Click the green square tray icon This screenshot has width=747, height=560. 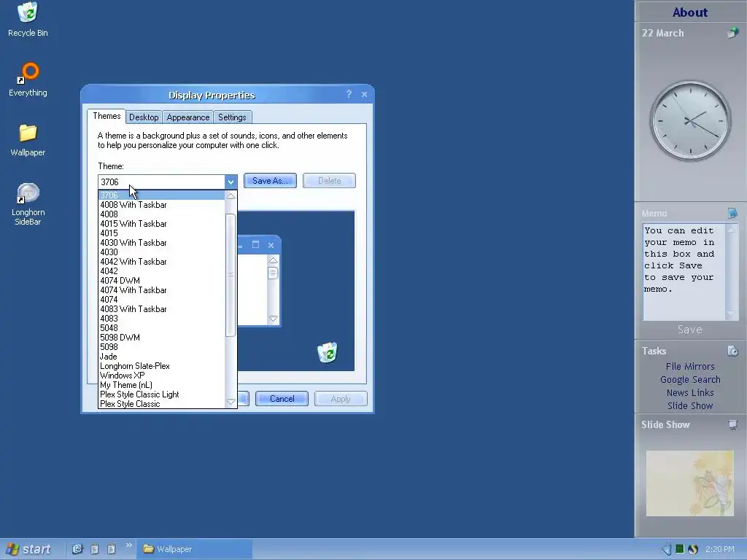tap(680, 549)
